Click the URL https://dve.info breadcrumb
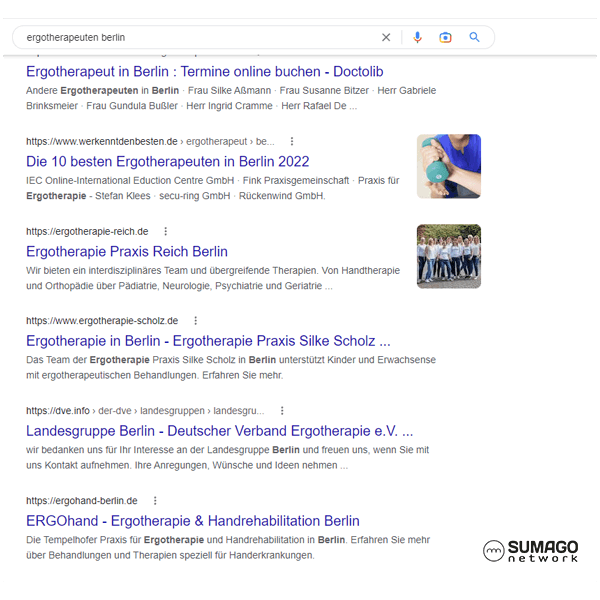The height and width of the screenshot is (600, 600). click(x=145, y=411)
